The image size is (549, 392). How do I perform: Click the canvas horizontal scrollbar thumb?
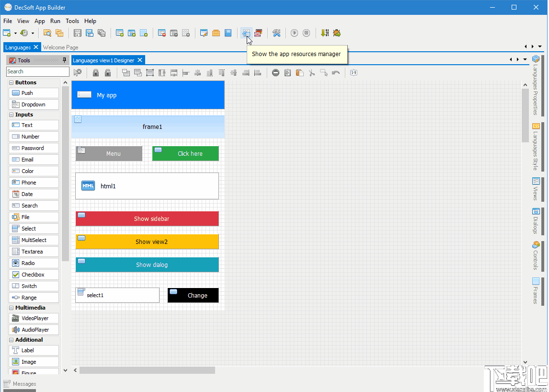(147, 370)
